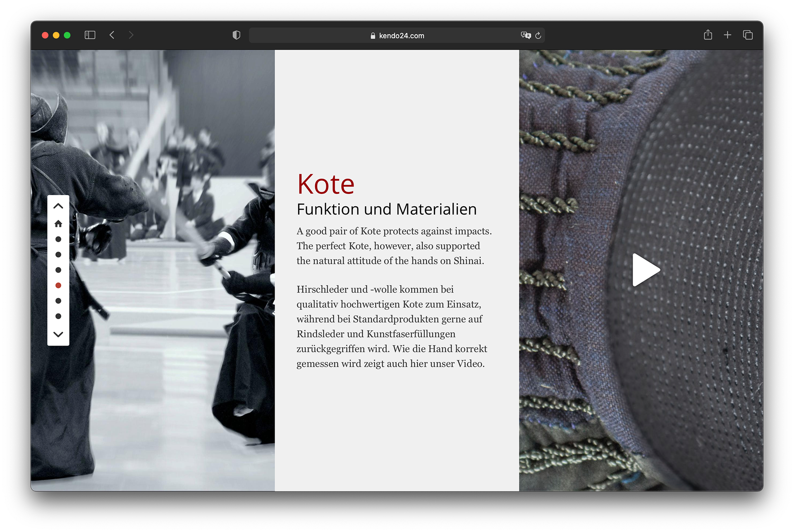The image size is (794, 532).
Task: Click the home icon in section navigator
Action: [x=58, y=224]
